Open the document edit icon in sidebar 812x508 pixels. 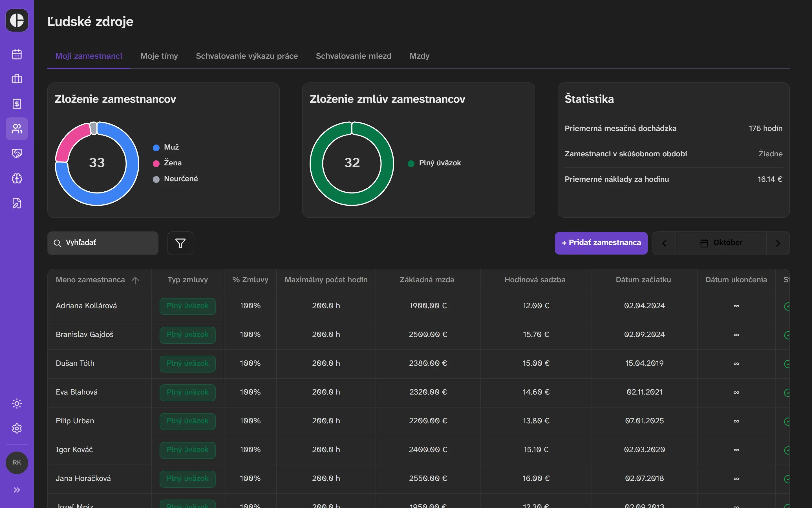17,203
